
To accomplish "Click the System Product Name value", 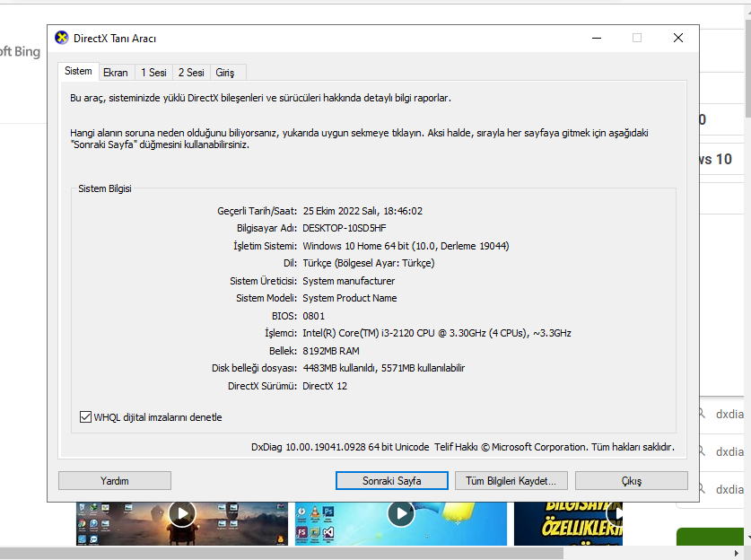I will pos(350,299).
